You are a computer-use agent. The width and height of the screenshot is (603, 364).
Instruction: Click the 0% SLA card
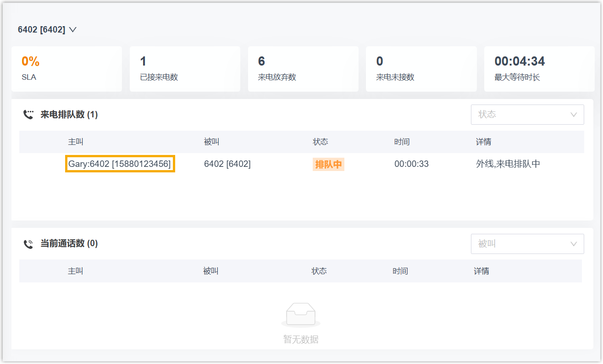coord(66,69)
